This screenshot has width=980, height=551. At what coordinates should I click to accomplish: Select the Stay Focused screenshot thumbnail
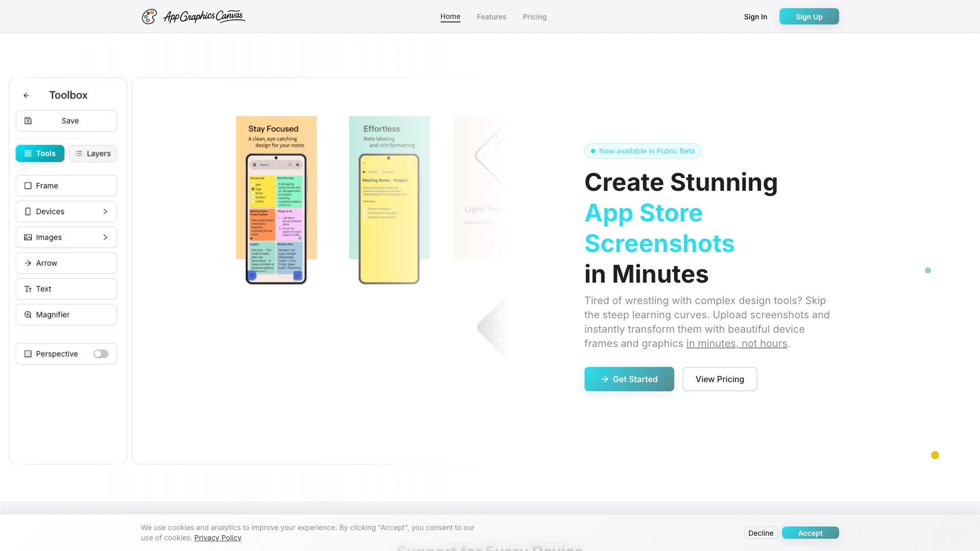coord(276,199)
